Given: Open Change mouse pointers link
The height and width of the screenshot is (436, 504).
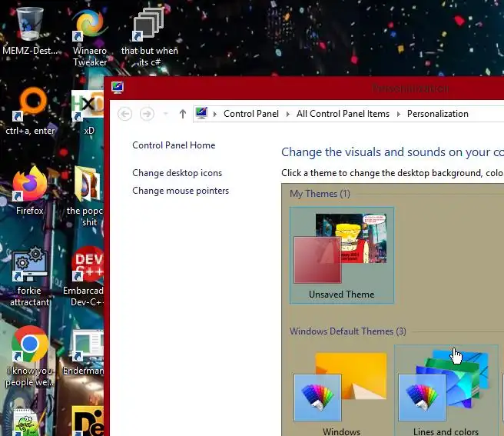Looking at the screenshot, I should [181, 191].
